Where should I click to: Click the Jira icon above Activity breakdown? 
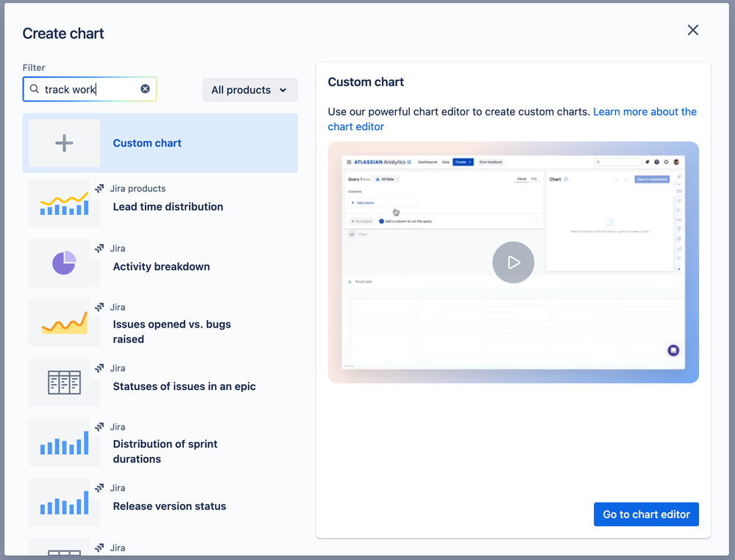click(99, 248)
